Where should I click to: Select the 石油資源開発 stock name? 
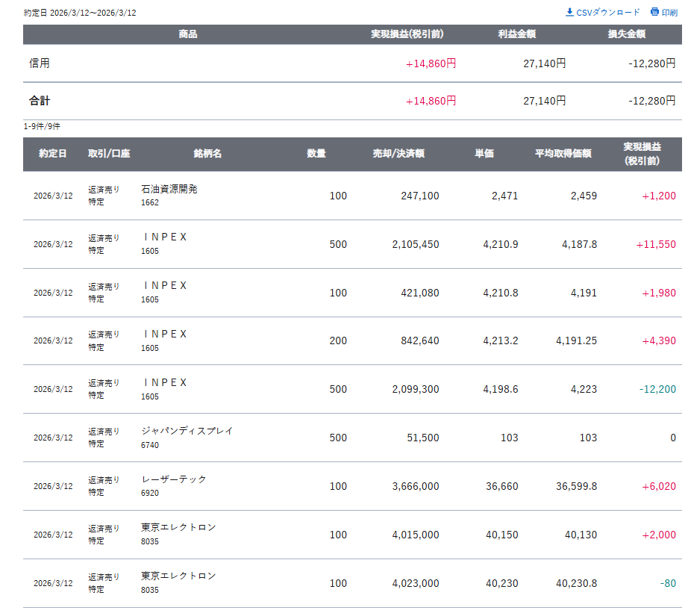pos(169,190)
